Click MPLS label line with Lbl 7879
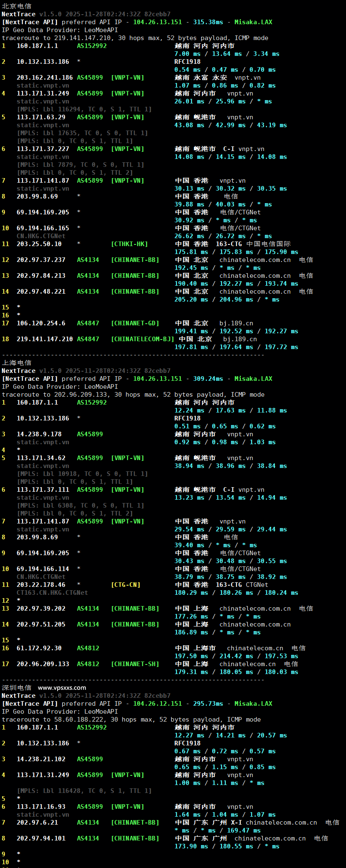This screenshot has height=868, width=346. 81,165
